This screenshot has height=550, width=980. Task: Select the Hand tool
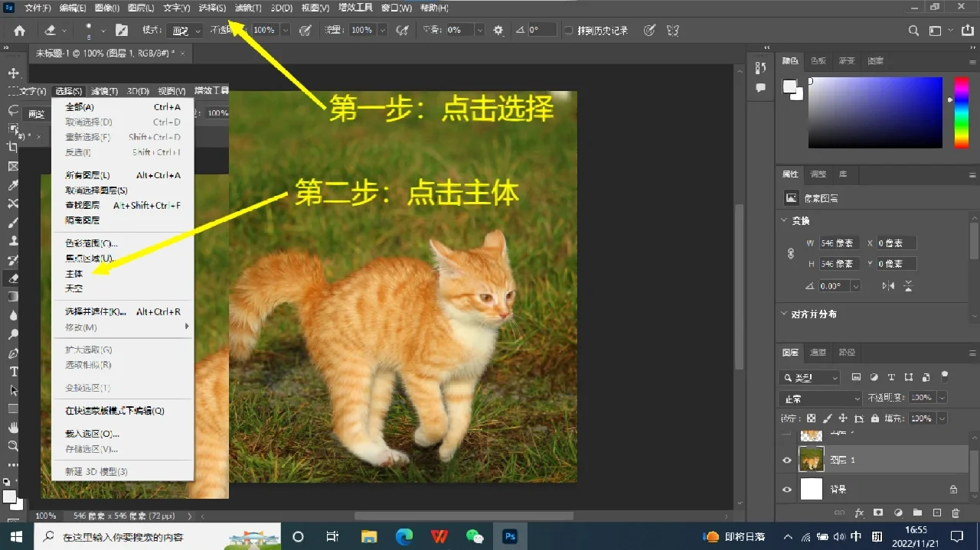(13, 427)
